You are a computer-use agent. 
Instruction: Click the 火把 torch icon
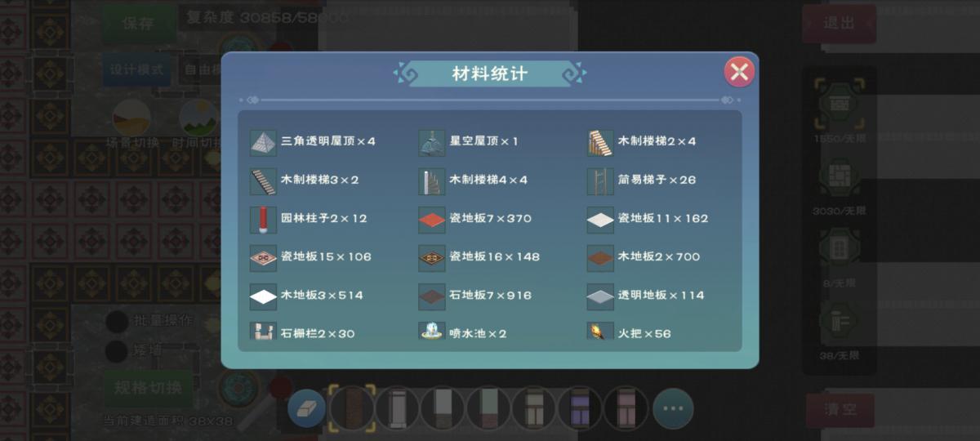tap(600, 332)
